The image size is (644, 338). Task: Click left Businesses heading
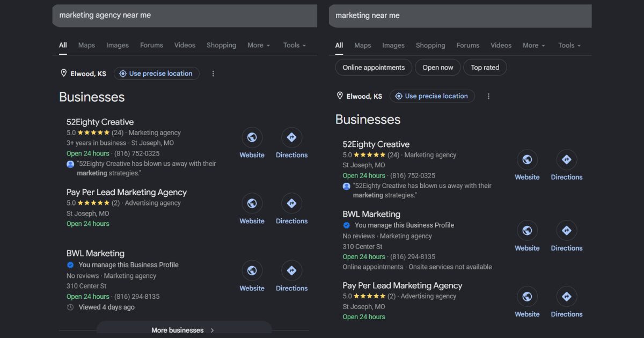[92, 97]
